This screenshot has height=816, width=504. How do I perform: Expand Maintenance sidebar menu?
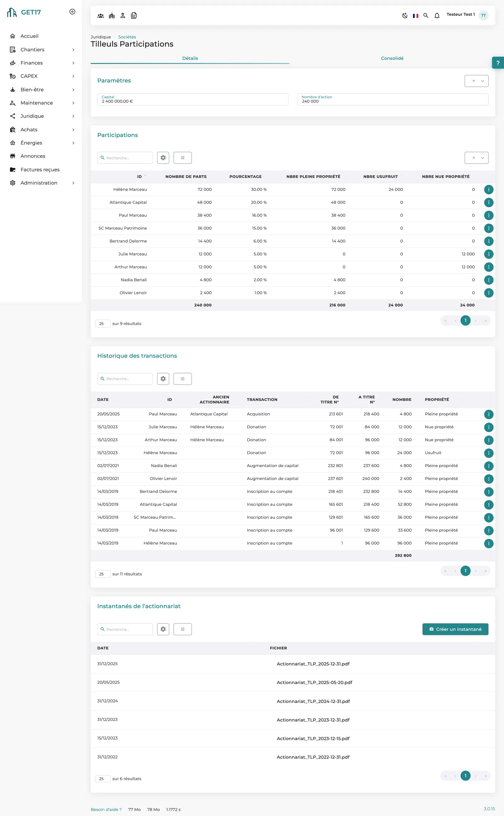(x=41, y=103)
